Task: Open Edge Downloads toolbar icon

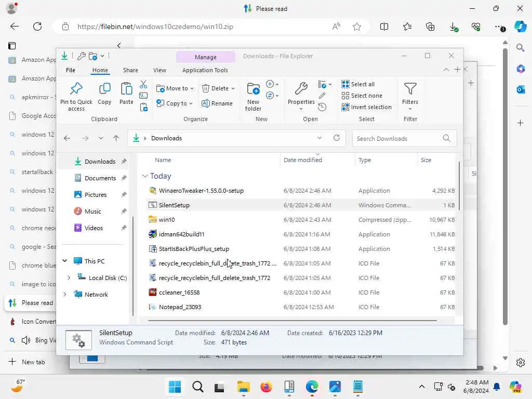Action: tap(454, 27)
